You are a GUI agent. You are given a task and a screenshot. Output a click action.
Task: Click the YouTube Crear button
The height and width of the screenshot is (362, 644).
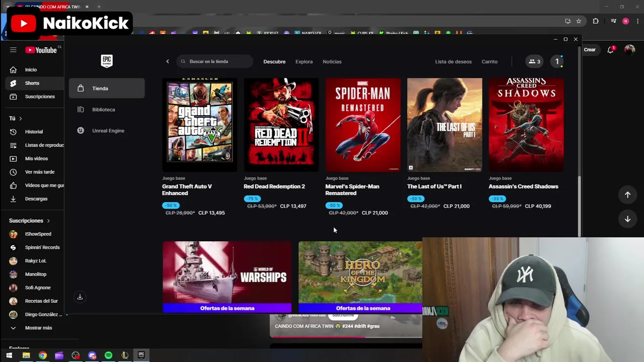(x=590, y=50)
